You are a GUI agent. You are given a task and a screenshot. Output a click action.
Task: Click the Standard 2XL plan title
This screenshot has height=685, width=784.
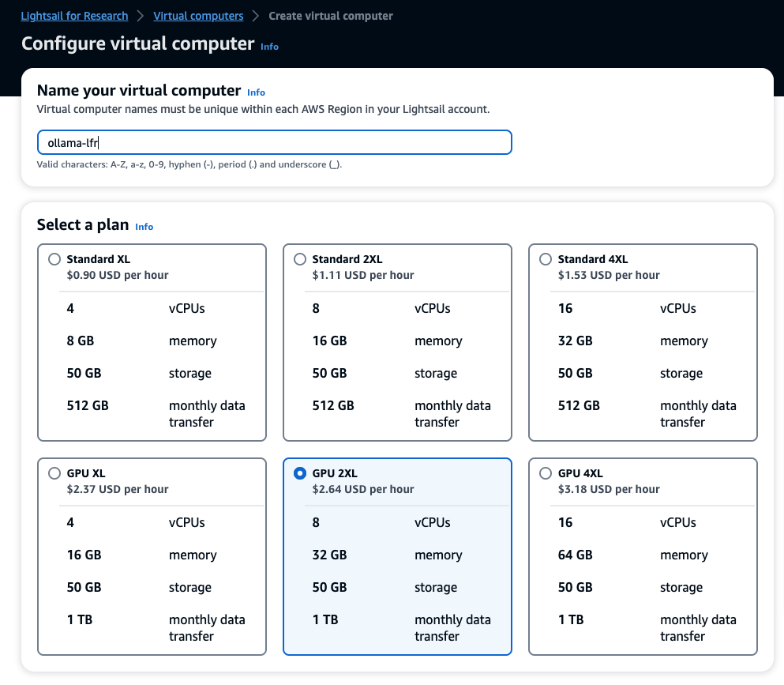(347, 259)
